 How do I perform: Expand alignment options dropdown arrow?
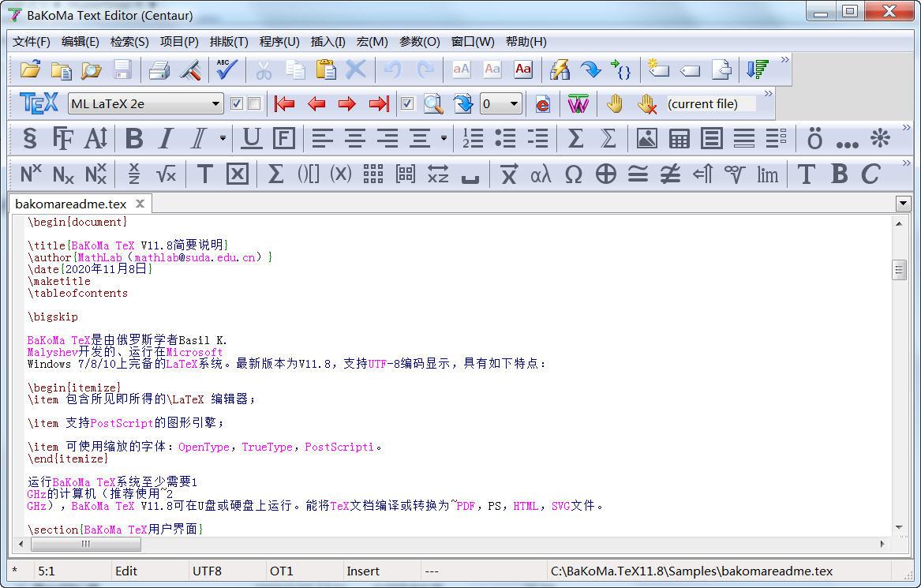tap(444, 139)
